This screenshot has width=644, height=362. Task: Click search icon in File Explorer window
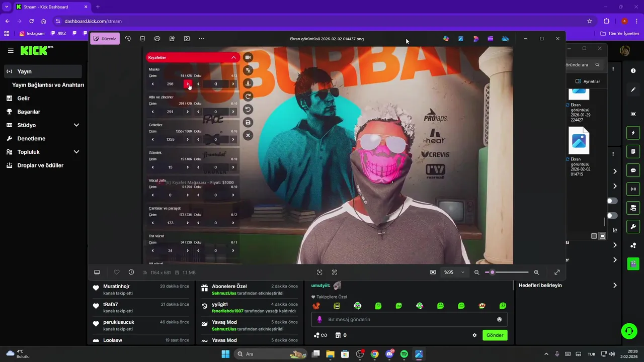(597, 65)
